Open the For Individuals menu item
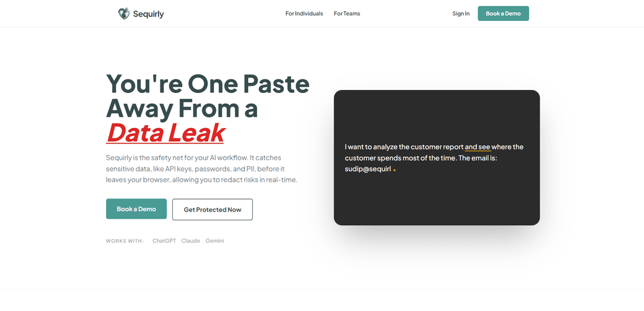644x311 pixels. (x=304, y=14)
